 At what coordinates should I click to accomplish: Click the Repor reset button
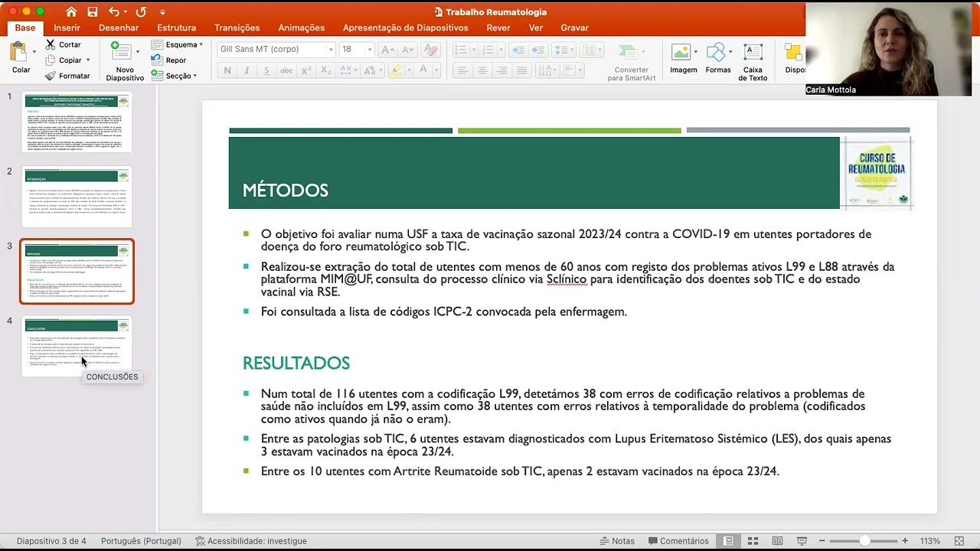point(168,60)
